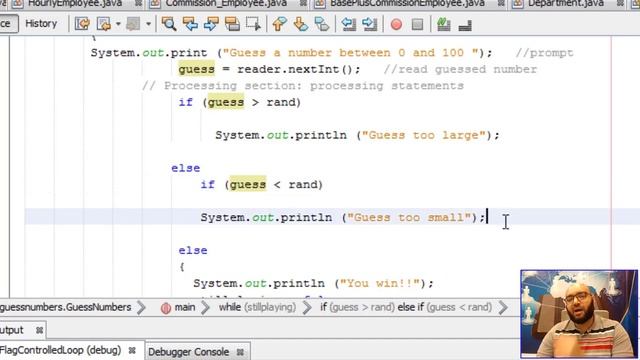Screen dimensions: 640x360
Task: Place cursor on the if (guess > rand) line
Action: [240, 102]
